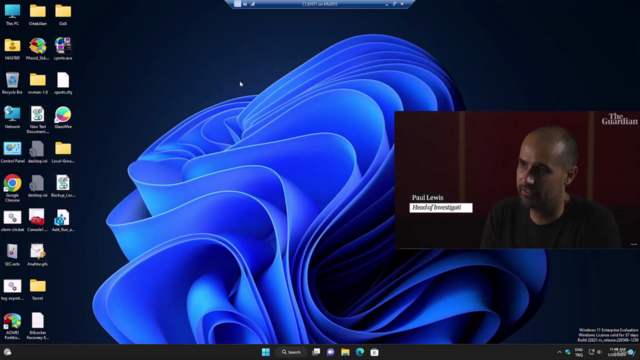Open the folder above cports.exe
The height and width of the screenshot is (360, 640).
pos(63,14)
